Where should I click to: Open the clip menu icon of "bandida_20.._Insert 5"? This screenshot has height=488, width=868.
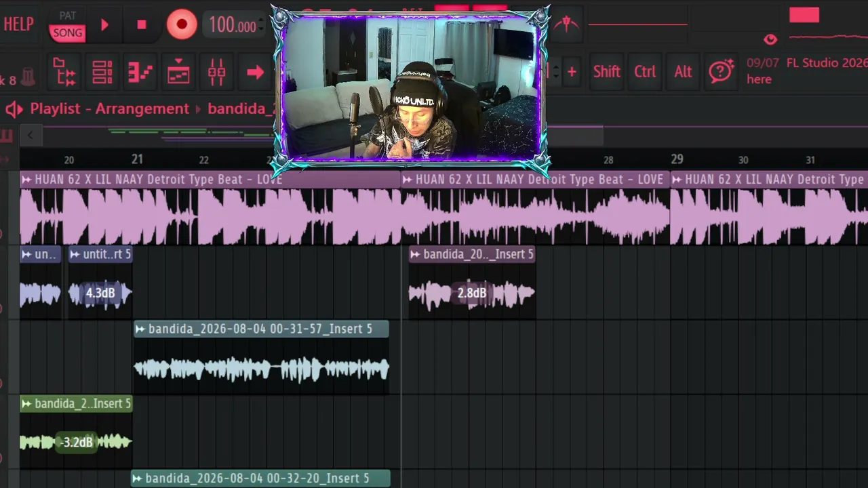point(416,254)
